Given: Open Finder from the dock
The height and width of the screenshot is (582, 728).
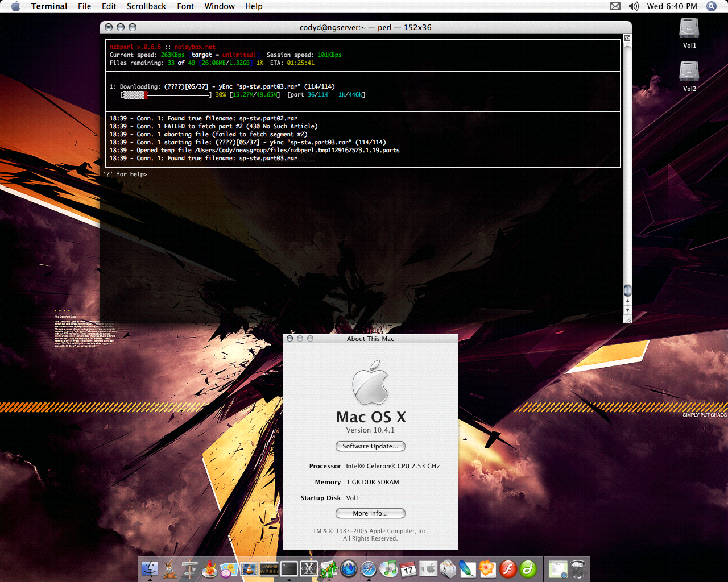Looking at the screenshot, I should coord(150,569).
